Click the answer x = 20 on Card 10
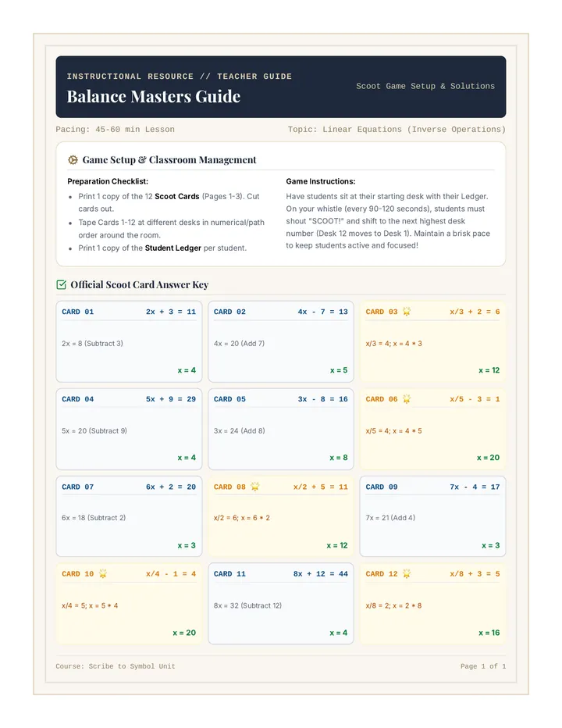This screenshot has width=562, height=728. click(184, 633)
